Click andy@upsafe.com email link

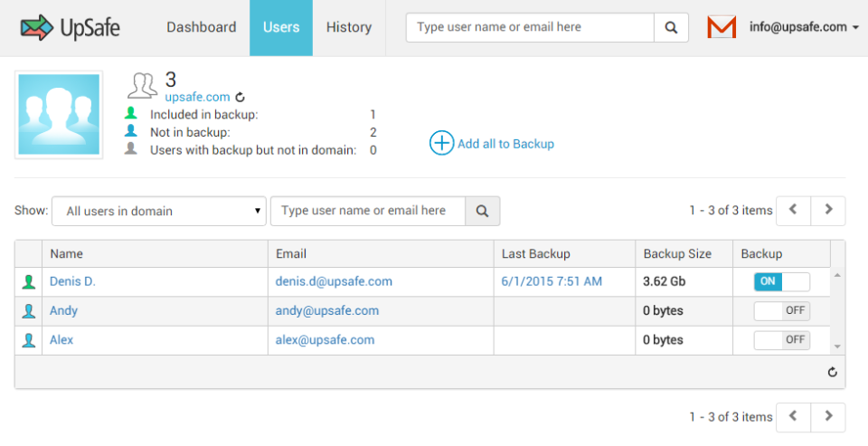(327, 311)
